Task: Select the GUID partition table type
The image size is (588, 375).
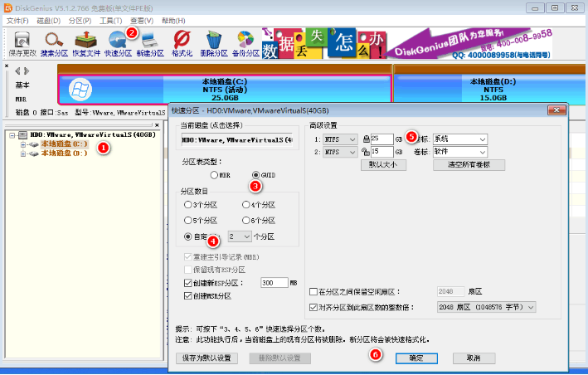Action: pyautogui.click(x=255, y=175)
